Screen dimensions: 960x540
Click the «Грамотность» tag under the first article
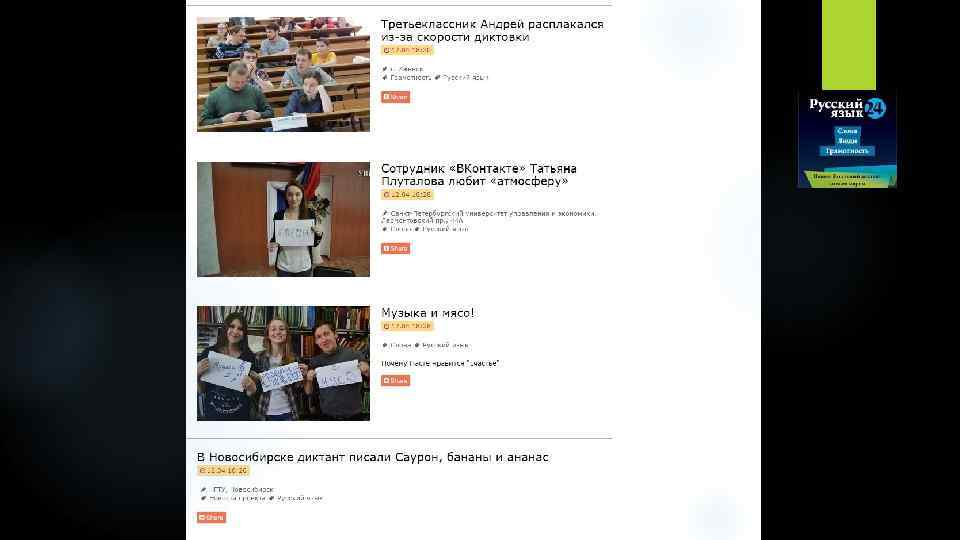[x=410, y=78]
